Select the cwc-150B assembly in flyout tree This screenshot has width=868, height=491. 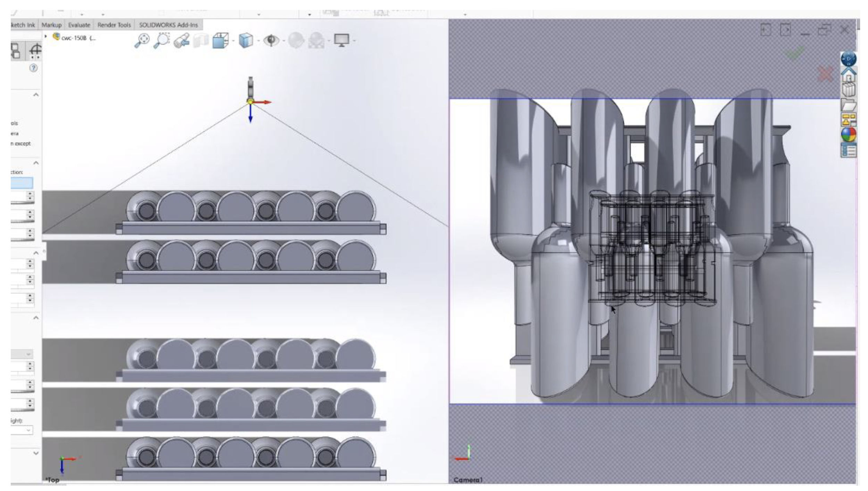74,38
